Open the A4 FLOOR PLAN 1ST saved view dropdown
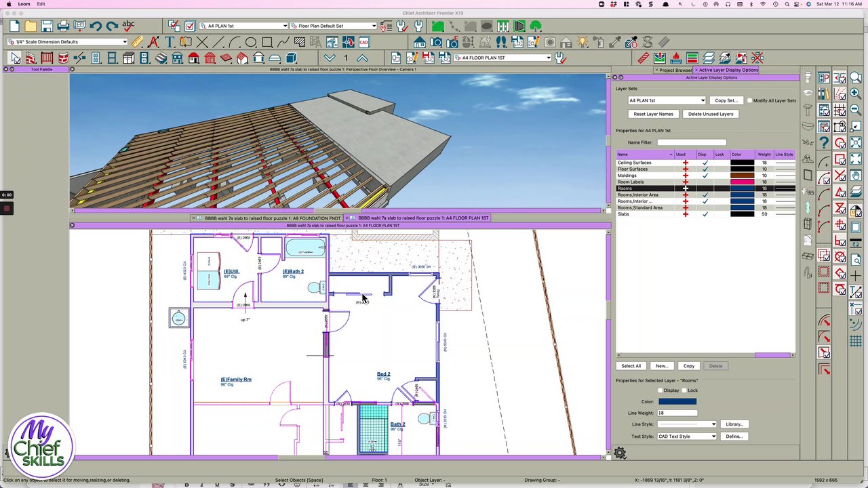Viewport: 868px width, 488px height. click(502, 58)
